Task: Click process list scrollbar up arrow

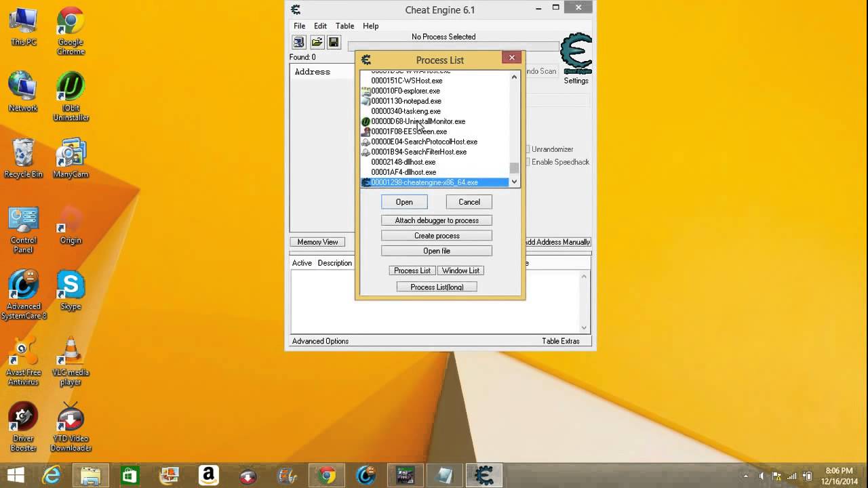Action: coord(514,77)
